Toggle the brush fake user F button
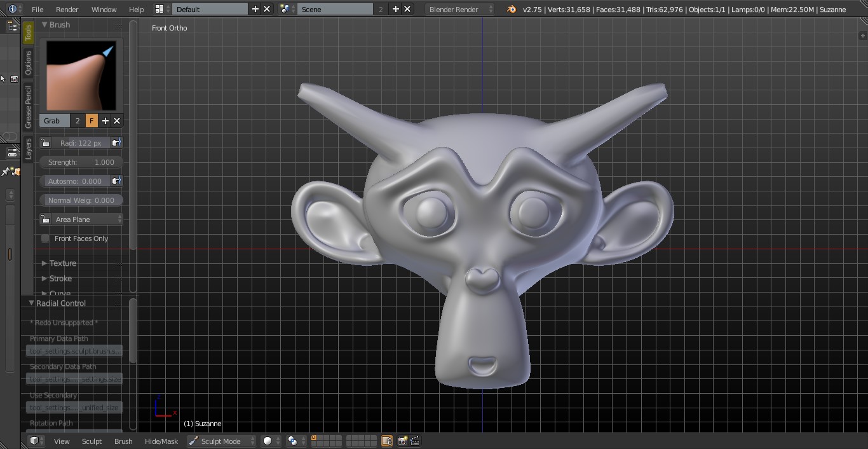 point(92,121)
